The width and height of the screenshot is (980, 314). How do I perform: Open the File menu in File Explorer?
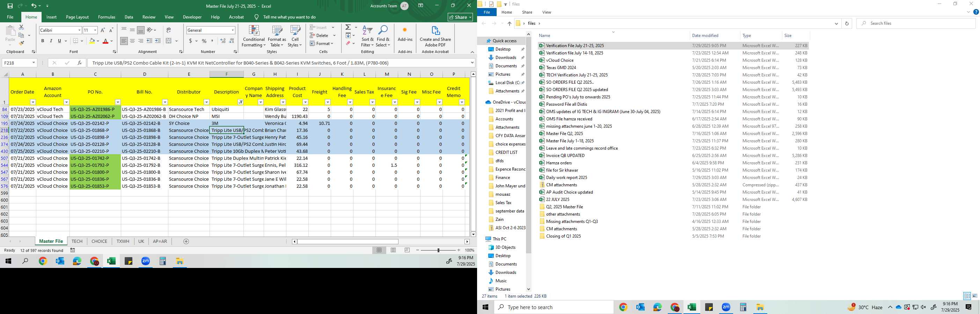(487, 13)
